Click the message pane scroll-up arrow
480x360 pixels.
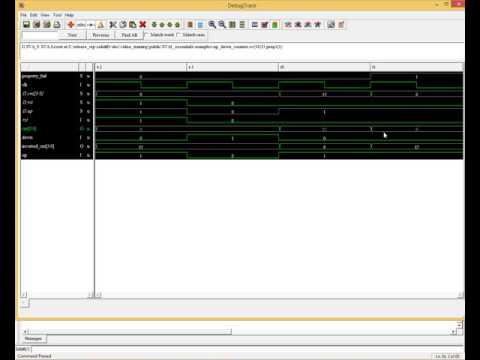tap(460, 325)
